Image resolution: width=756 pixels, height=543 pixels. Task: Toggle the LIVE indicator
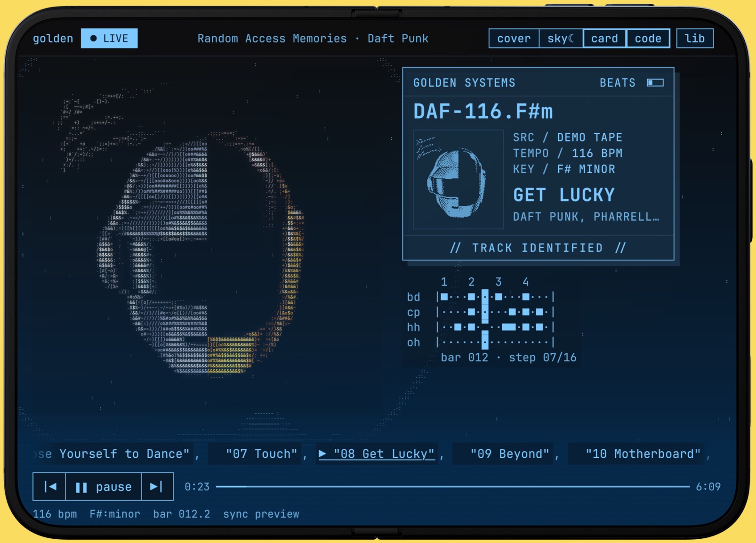109,38
